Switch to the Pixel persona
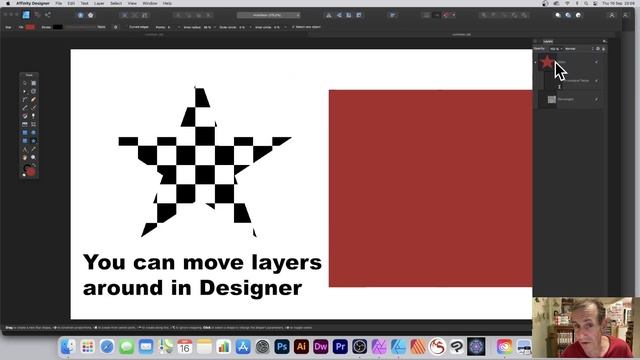 [37, 15]
